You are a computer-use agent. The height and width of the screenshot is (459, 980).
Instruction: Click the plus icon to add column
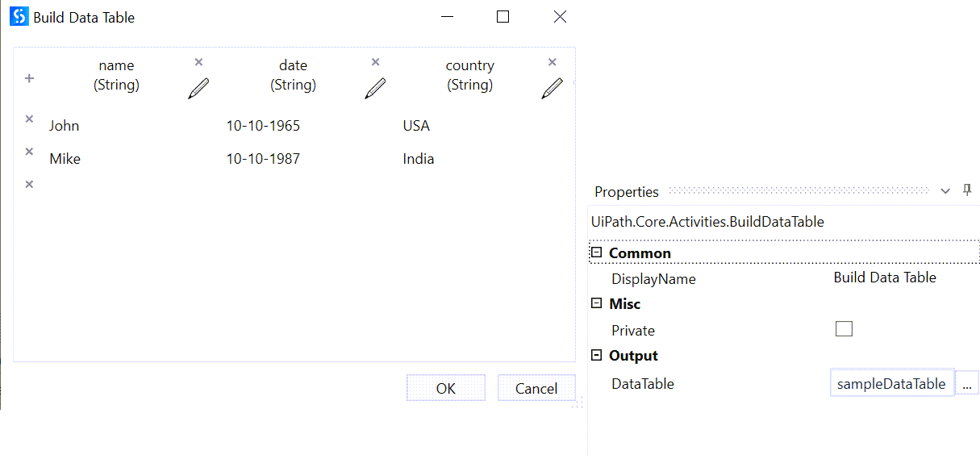pyautogui.click(x=30, y=78)
